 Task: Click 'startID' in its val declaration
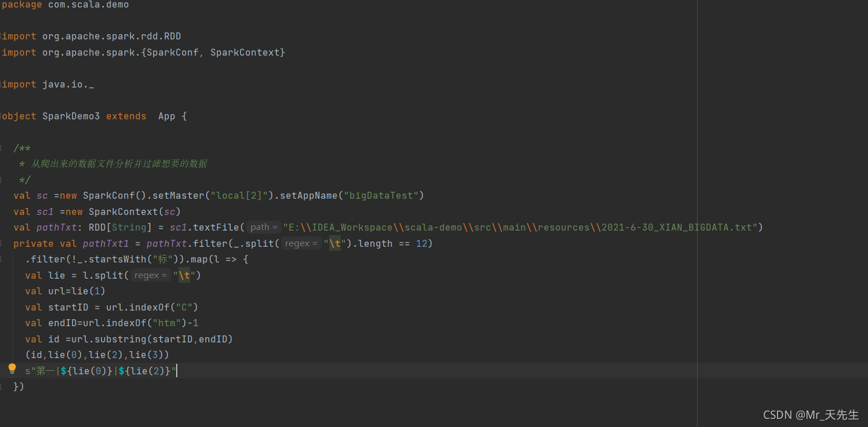coord(68,308)
